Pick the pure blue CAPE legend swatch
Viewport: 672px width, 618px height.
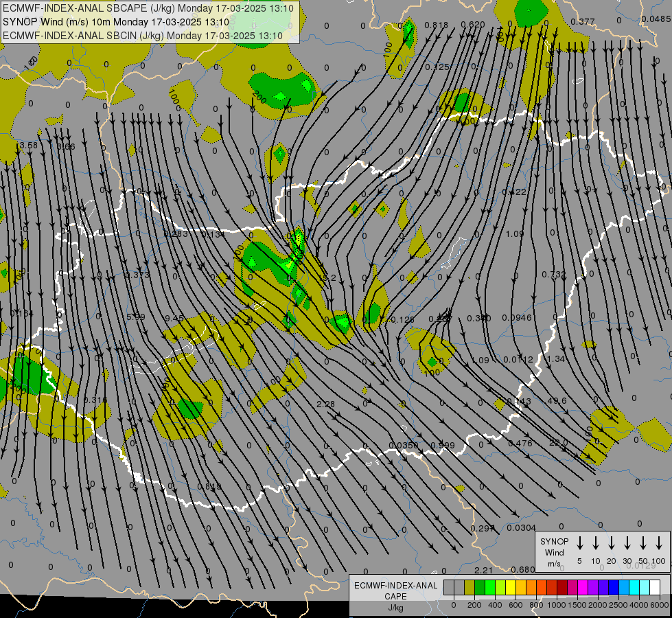[614, 588]
